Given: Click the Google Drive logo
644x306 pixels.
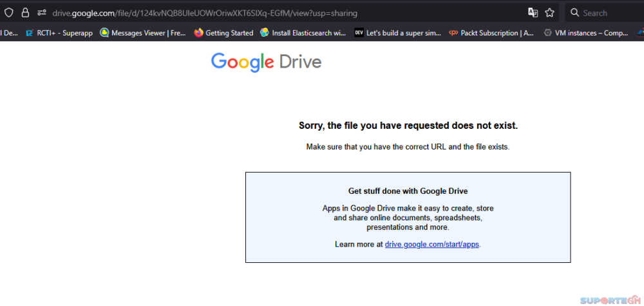Looking at the screenshot, I should tap(266, 62).
